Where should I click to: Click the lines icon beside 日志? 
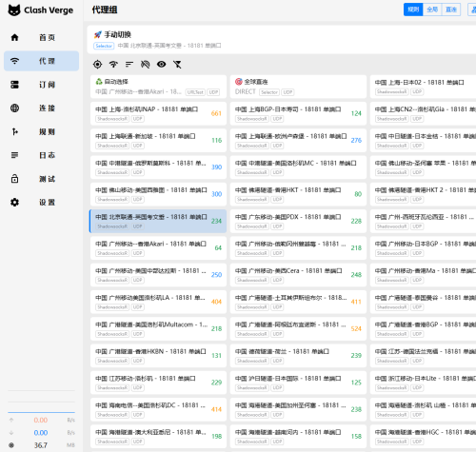point(14,155)
